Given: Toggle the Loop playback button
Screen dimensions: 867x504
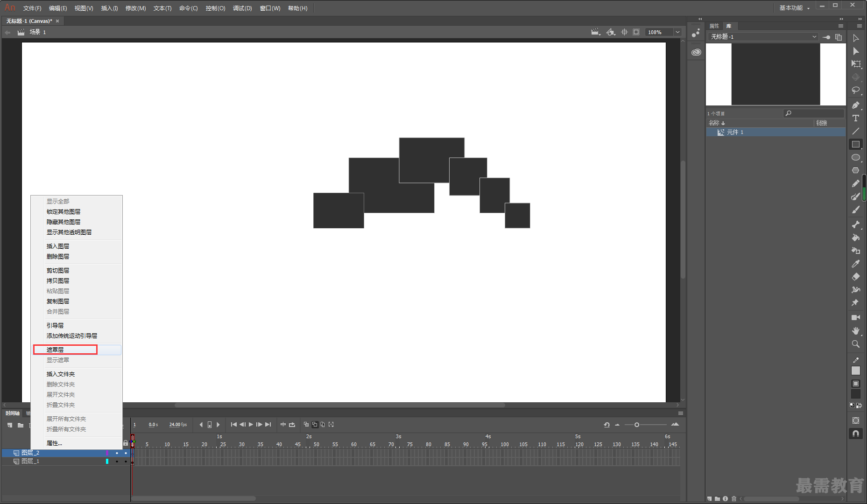Looking at the screenshot, I should (292, 425).
